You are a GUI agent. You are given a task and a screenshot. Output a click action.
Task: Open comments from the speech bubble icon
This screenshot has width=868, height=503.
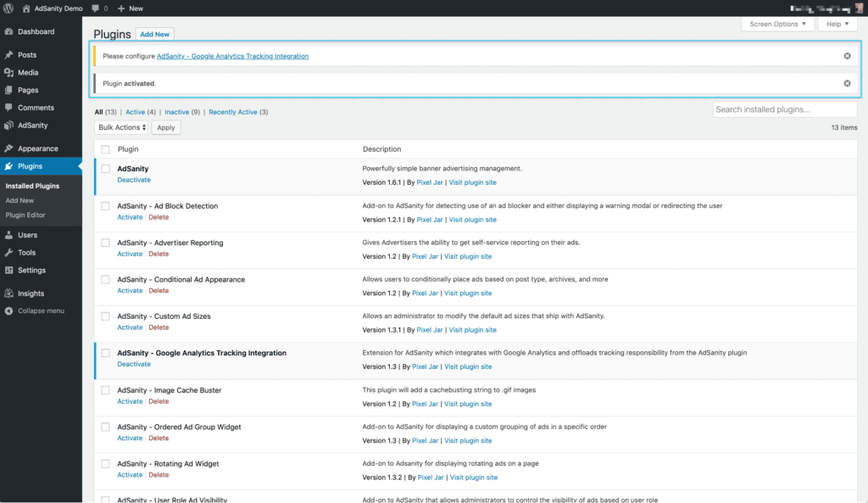point(96,8)
